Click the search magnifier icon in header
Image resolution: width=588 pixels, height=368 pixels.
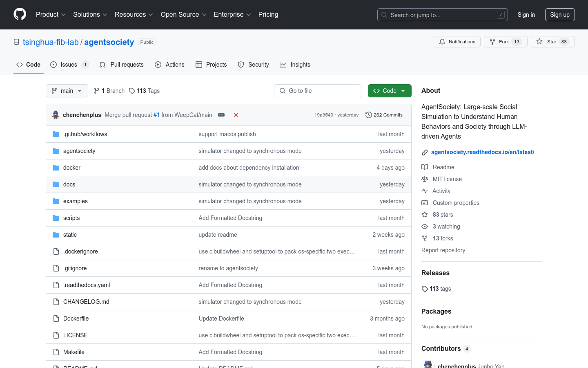coord(384,15)
